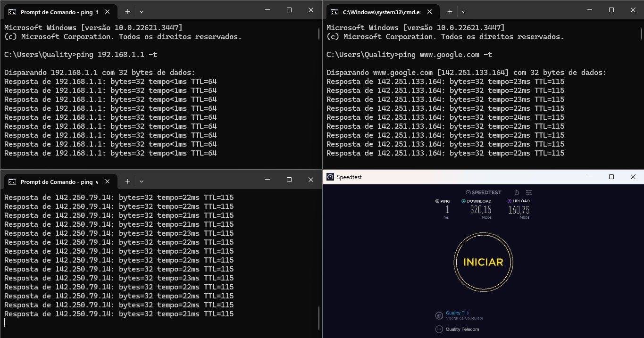Expand profile dropdown in top-left terminal
Viewport: 644px width, 338px height.
[x=142, y=11]
